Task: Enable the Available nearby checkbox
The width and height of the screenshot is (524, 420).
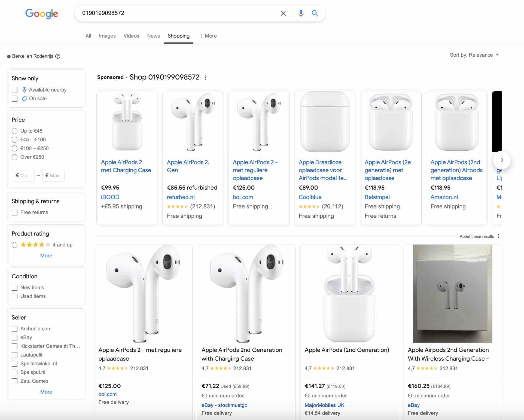Action: point(15,90)
